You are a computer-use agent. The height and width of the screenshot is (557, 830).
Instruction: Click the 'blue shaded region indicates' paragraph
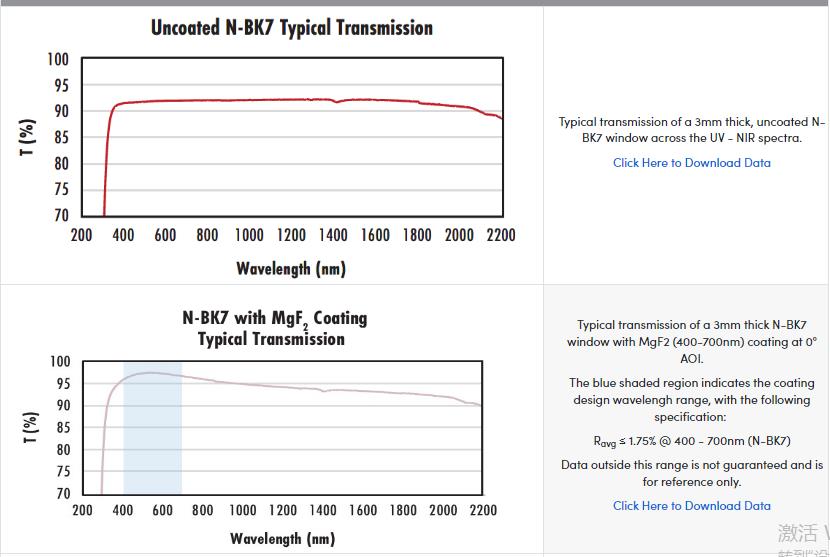[691, 400]
